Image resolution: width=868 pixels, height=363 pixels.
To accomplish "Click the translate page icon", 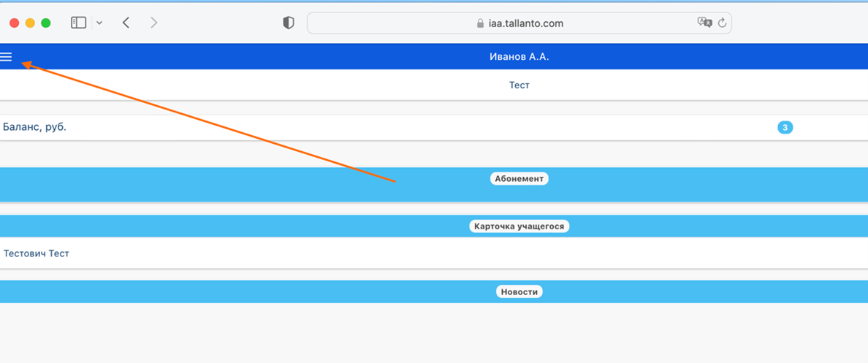I will pyautogui.click(x=704, y=23).
